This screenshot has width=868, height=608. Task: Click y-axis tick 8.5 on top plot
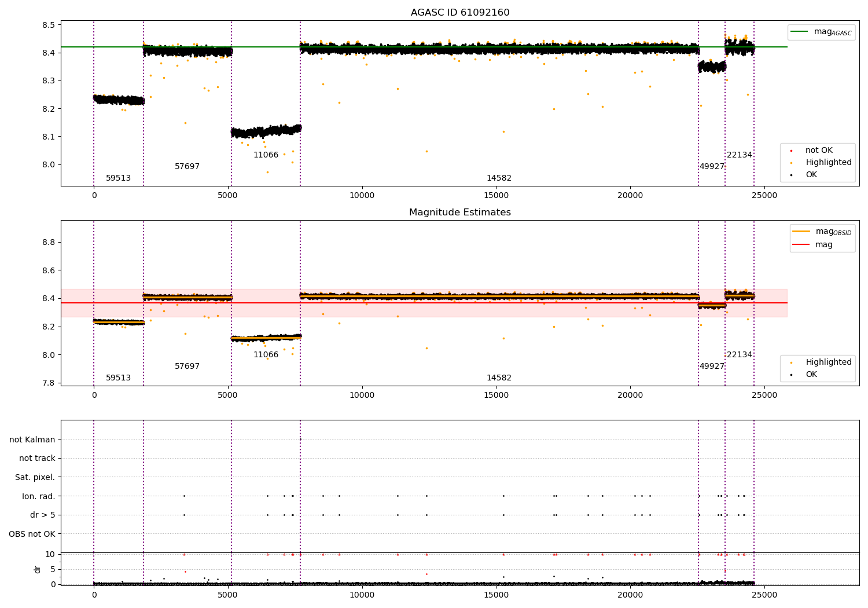coord(48,25)
